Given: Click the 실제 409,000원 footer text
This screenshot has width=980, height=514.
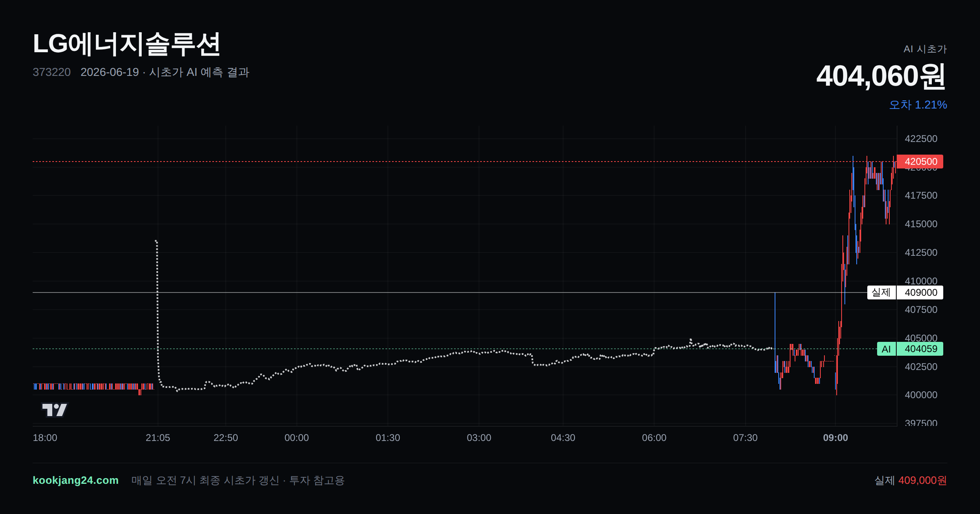Looking at the screenshot, I should (x=911, y=480).
